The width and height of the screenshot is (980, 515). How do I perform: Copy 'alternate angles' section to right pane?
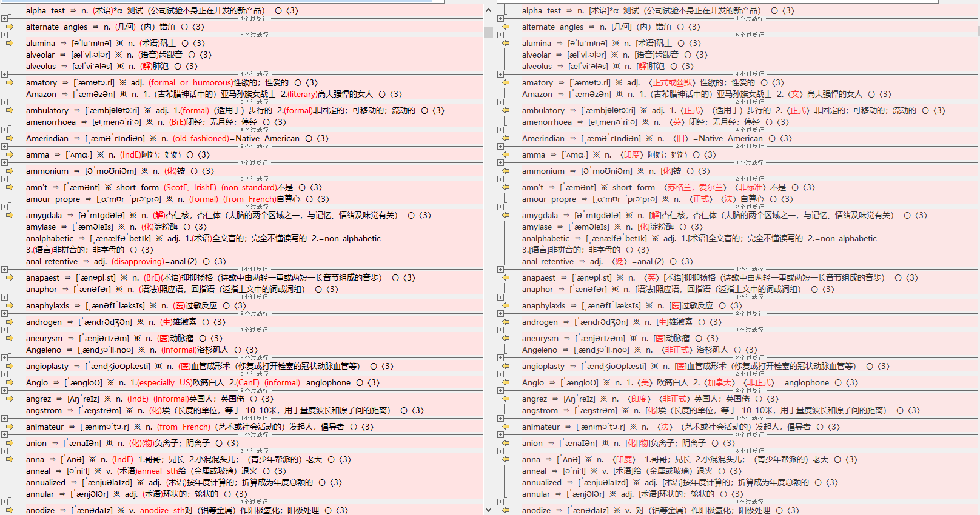10,27
